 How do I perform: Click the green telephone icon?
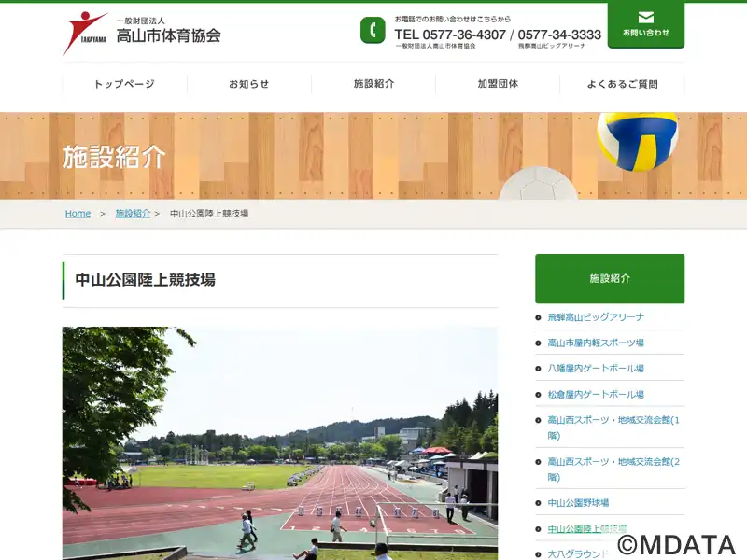point(373,31)
